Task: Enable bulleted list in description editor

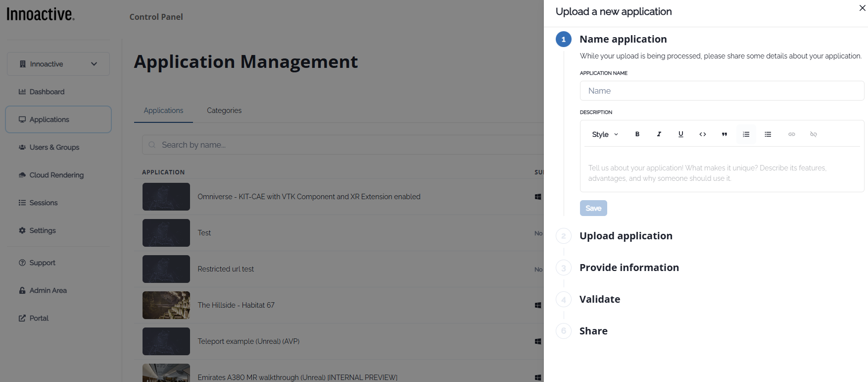Action: (768, 134)
